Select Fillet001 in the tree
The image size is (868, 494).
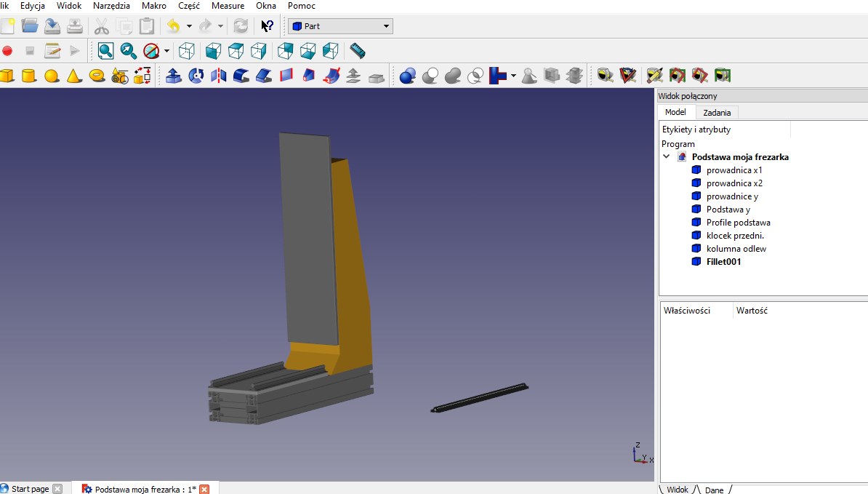(723, 261)
